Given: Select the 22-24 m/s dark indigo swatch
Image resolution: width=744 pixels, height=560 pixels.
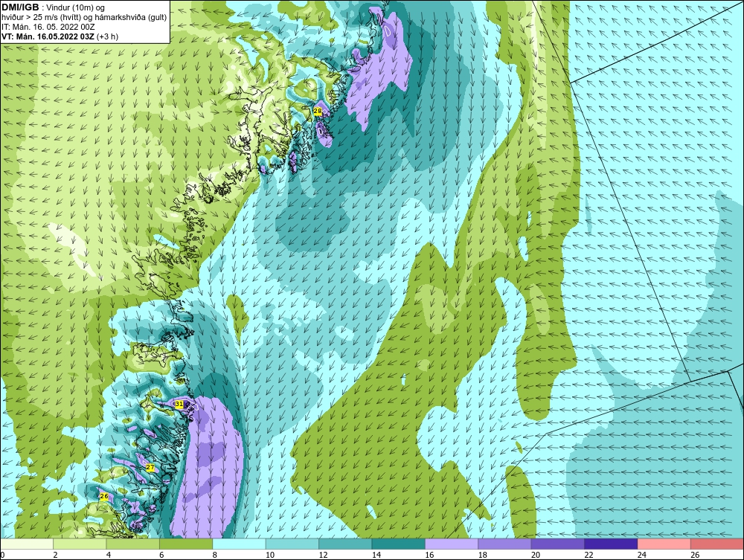Looking at the screenshot, I should 611,544.
